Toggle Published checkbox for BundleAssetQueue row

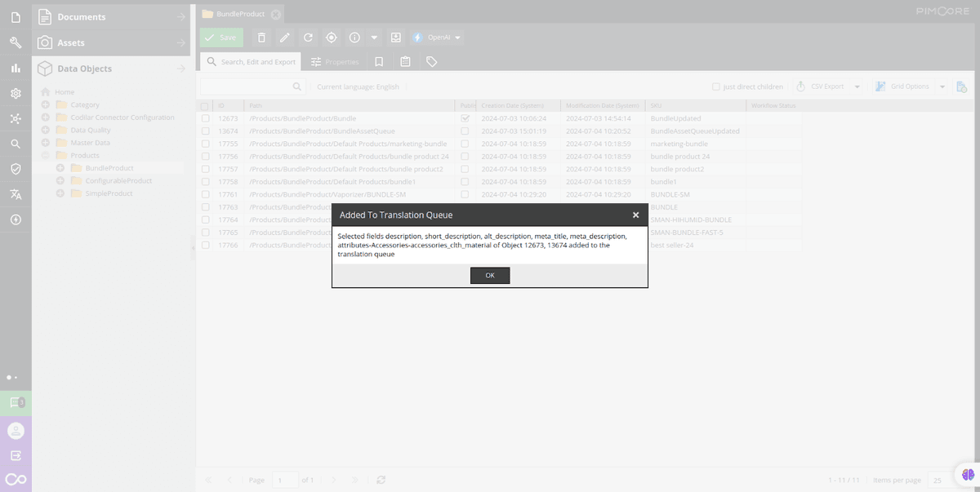(465, 131)
